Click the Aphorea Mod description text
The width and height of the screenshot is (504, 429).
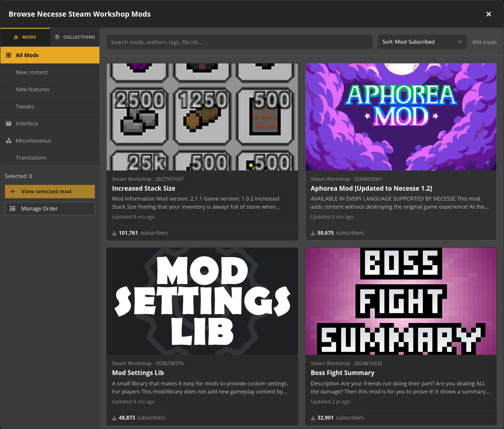(x=400, y=203)
